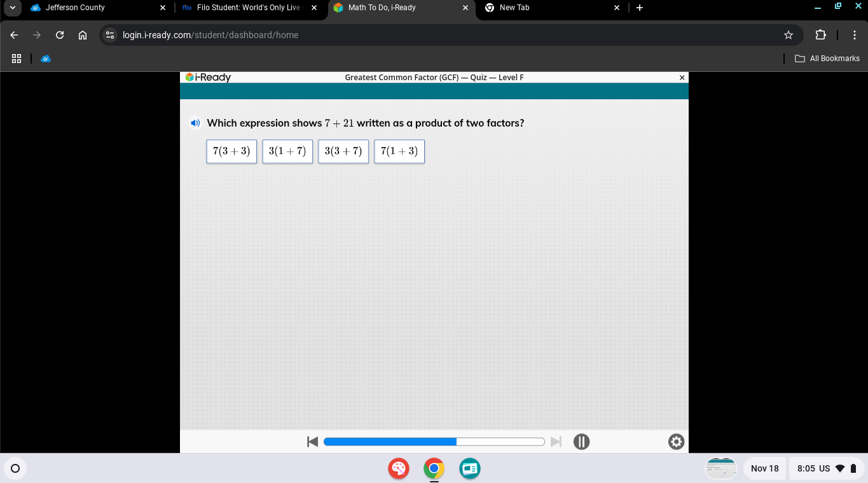Close the Filo Student tab
The height and width of the screenshot is (483, 868).
(x=314, y=8)
